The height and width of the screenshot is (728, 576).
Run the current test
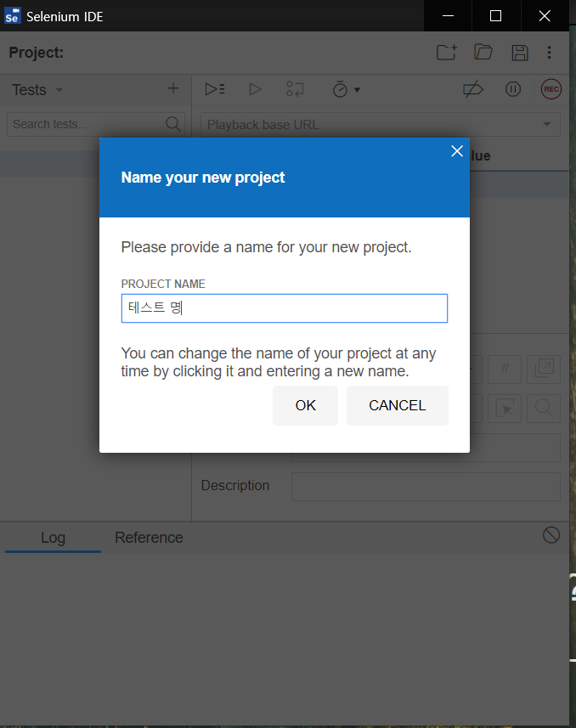tap(255, 89)
